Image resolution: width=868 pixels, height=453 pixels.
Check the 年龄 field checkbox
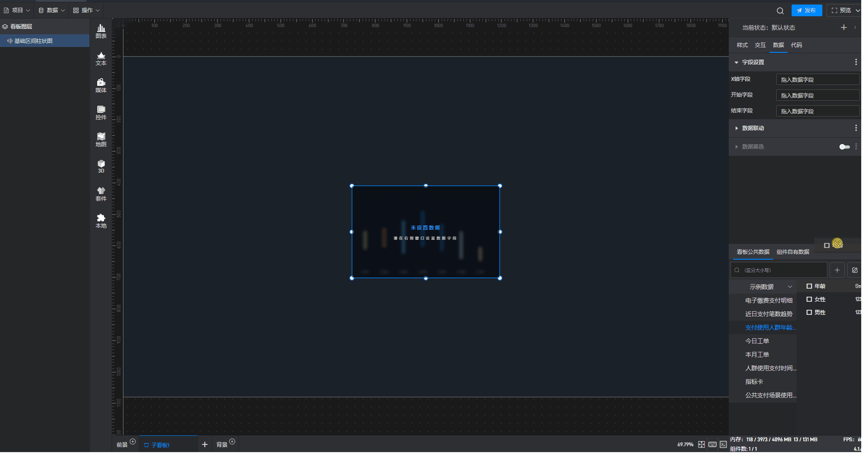click(x=809, y=286)
